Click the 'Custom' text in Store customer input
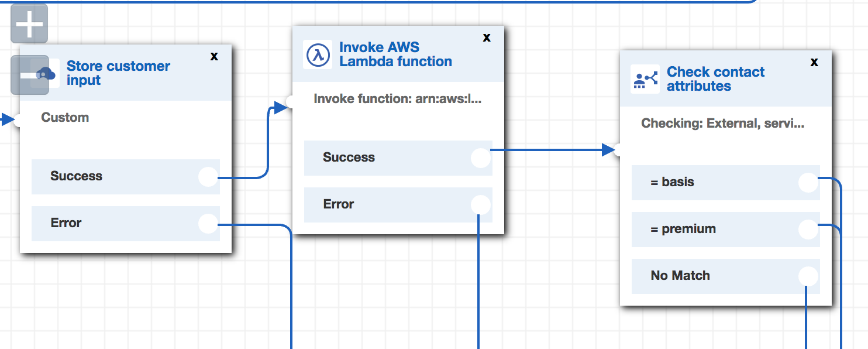The width and height of the screenshot is (868, 349). 65,118
